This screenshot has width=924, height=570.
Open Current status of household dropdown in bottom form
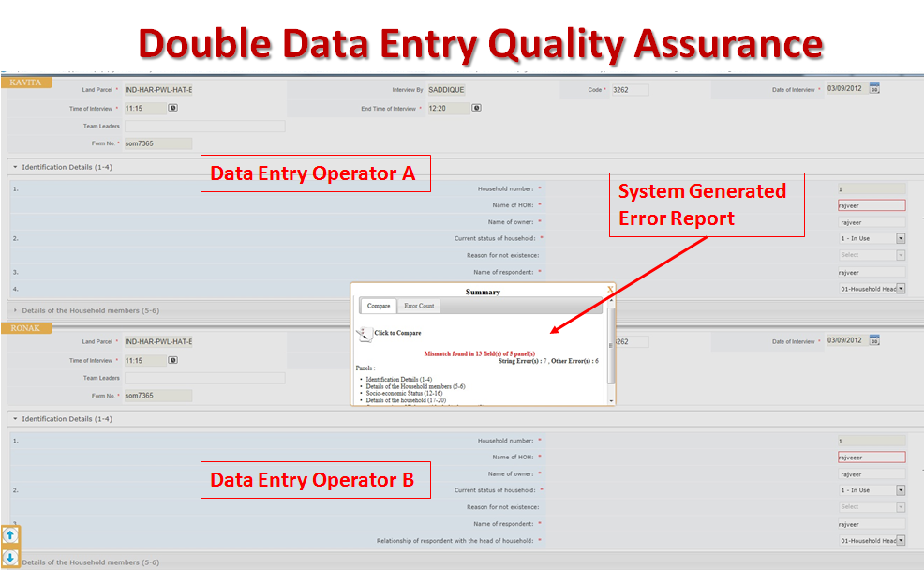pyautogui.click(x=901, y=490)
